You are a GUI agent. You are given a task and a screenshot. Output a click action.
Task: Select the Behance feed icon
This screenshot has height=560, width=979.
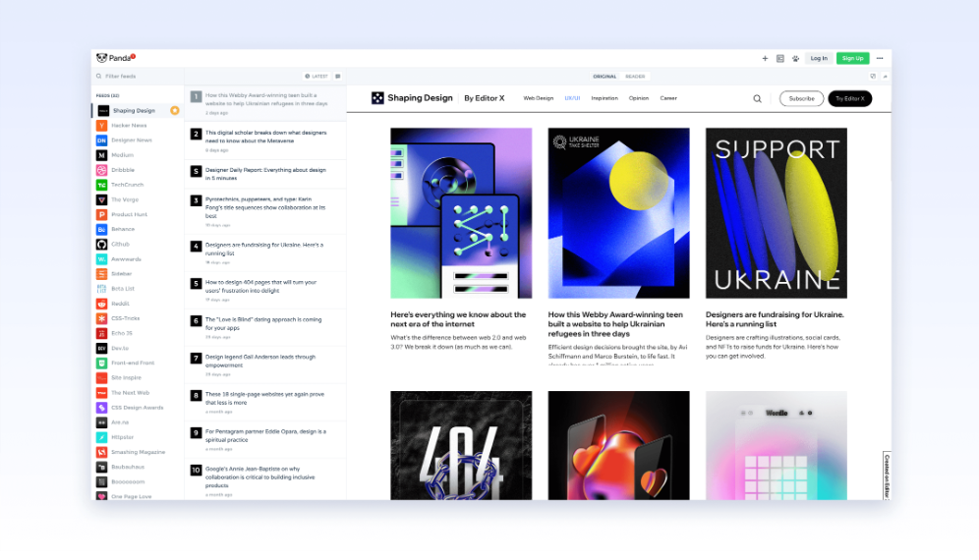coord(102,229)
